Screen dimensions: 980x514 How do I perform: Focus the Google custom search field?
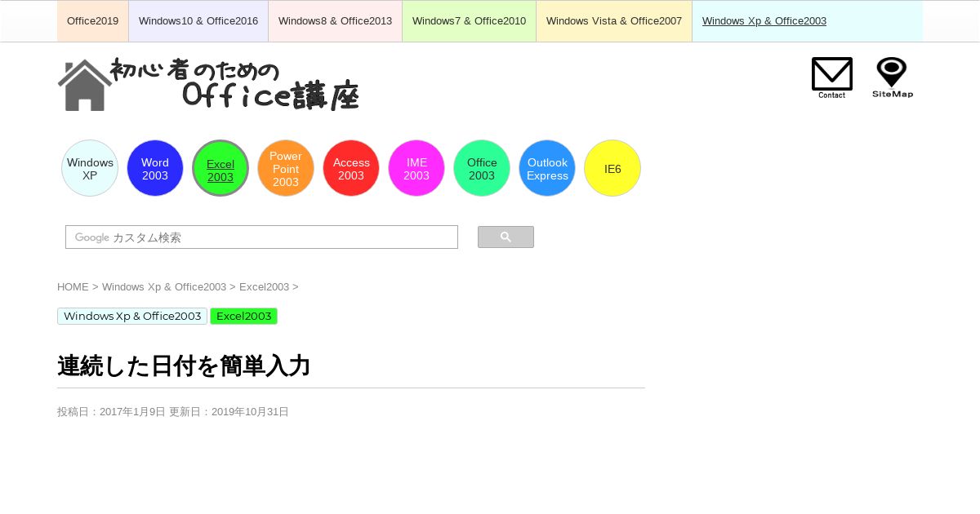pos(261,237)
